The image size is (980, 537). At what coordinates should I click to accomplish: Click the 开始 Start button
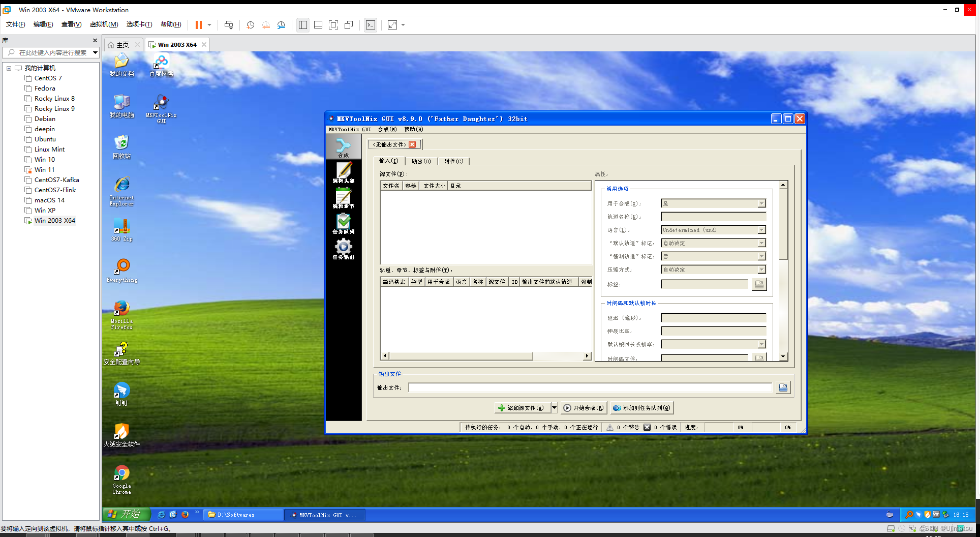[x=126, y=514]
